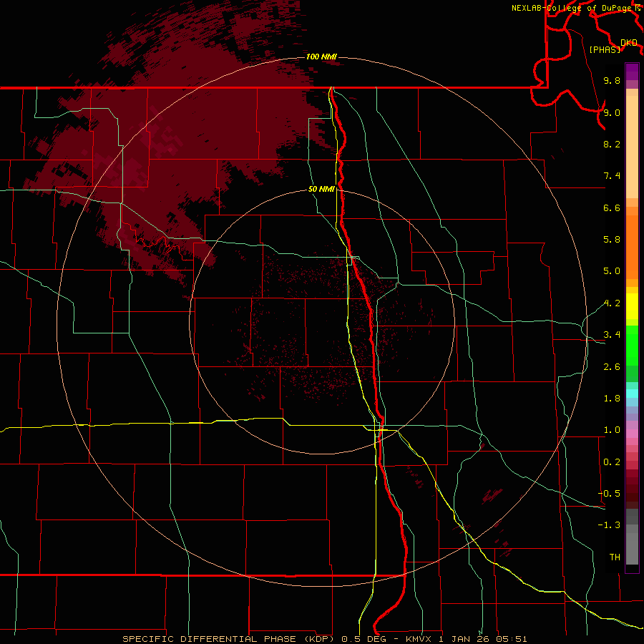The image size is (644, 644).
Task: Click the 50 NMI range ring label
Action: [321, 190]
